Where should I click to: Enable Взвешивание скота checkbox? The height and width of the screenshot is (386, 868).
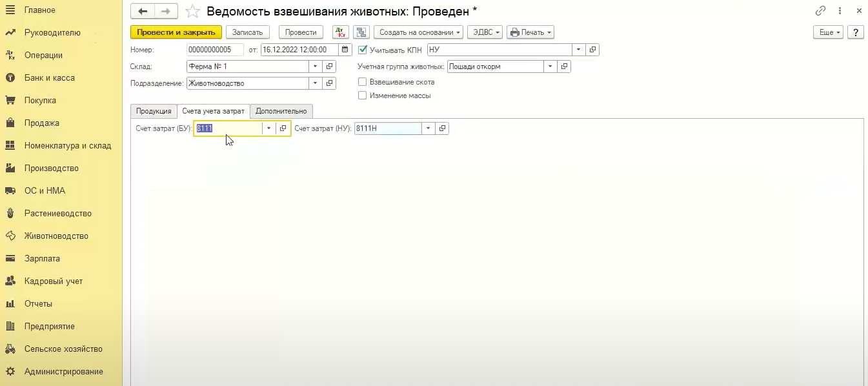[x=363, y=82]
